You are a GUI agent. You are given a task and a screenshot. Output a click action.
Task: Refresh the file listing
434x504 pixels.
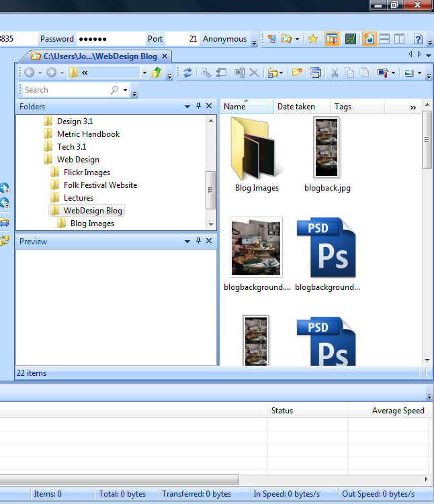click(x=187, y=72)
